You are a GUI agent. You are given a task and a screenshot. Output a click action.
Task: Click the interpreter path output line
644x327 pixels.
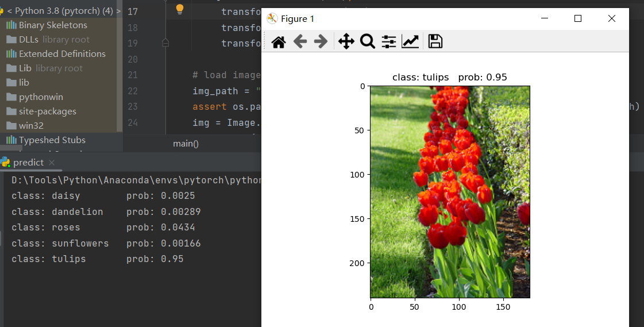[x=136, y=180]
